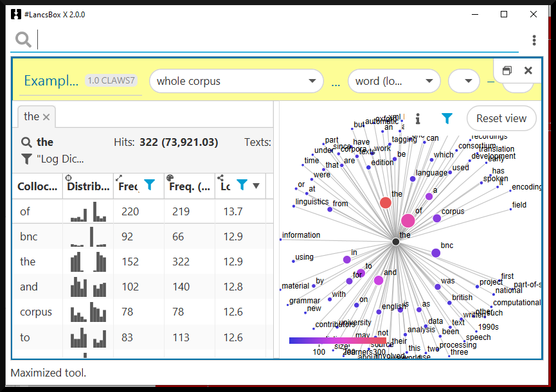Click into the top search input field

(276, 40)
